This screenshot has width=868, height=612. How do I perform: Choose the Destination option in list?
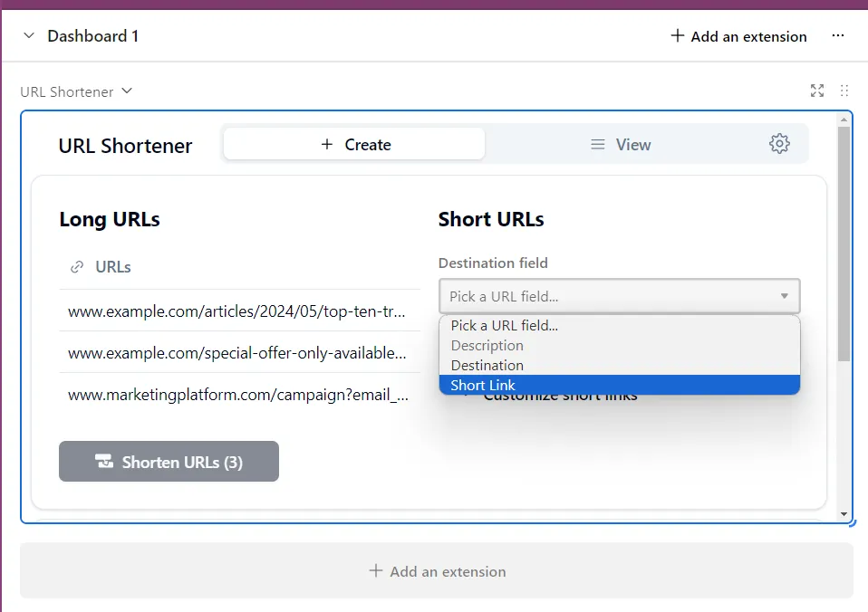pyautogui.click(x=619, y=365)
